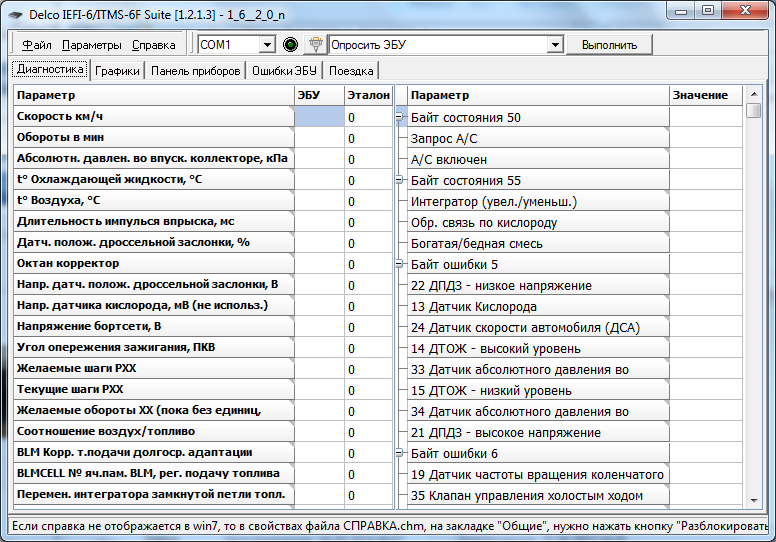Collapse the Байт ошибки 5 node
Image resolution: width=776 pixels, height=542 pixels.
(399, 264)
